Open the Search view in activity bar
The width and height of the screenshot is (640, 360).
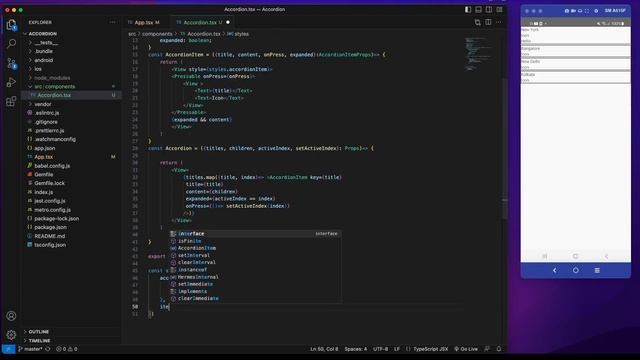[x=11, y=43]
